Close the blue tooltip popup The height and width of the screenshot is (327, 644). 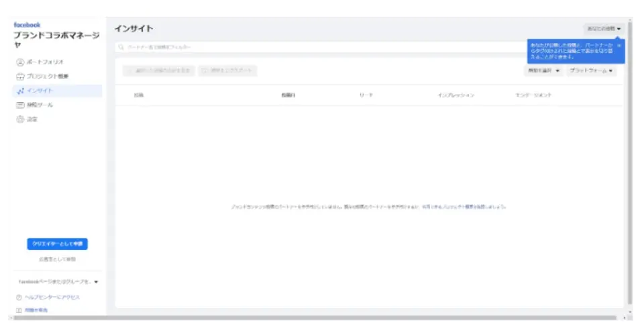click(619, 45)
